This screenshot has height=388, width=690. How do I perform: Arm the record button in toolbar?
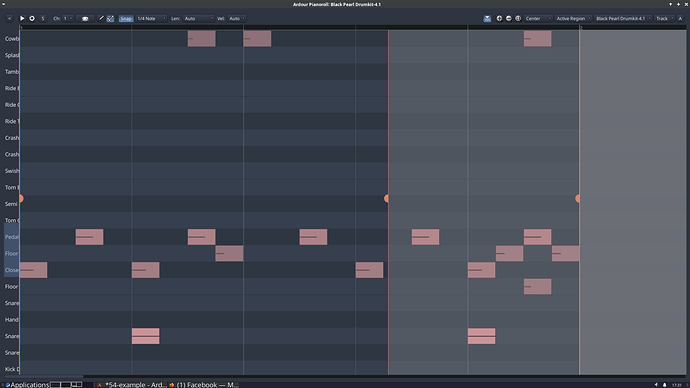click(32, 18)
